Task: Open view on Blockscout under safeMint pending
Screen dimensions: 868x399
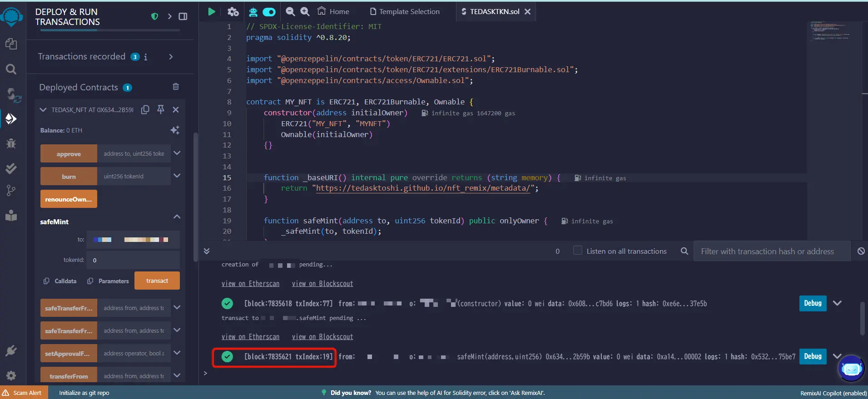Action: pyautogui.click(x=322, y=337)
